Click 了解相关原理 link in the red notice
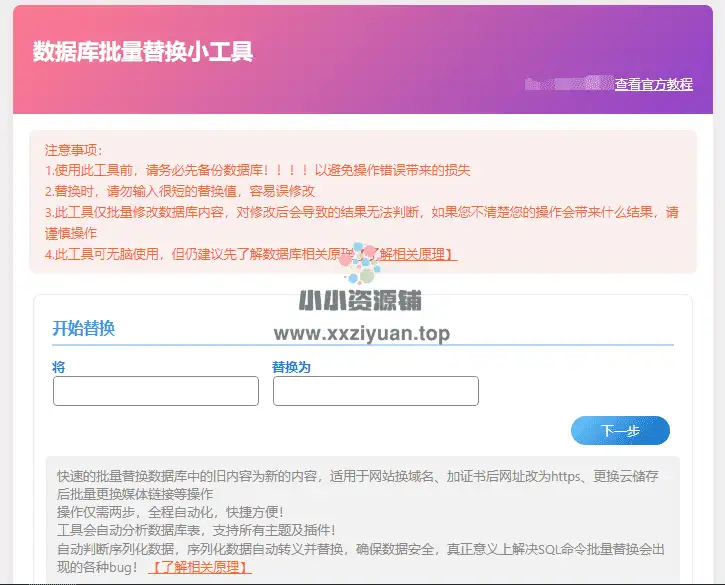This screenshot has height=585, width=725. click(415, 254)
